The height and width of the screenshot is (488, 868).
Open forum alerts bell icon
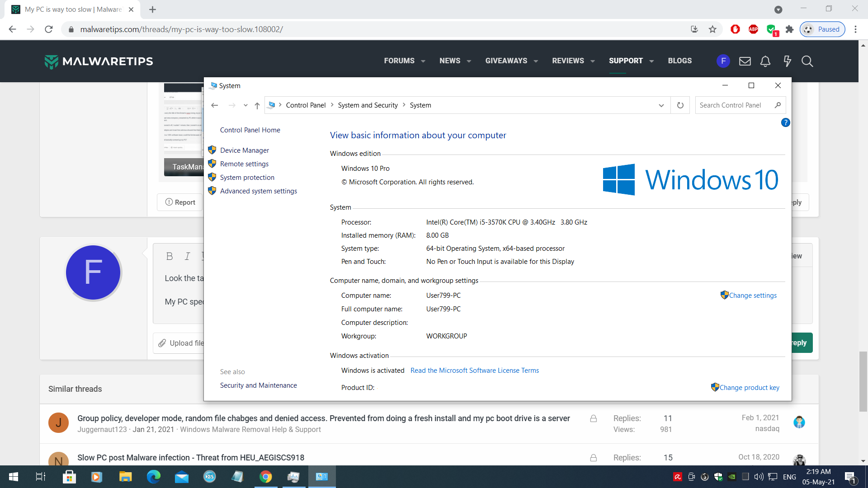[x=765, y=61]
